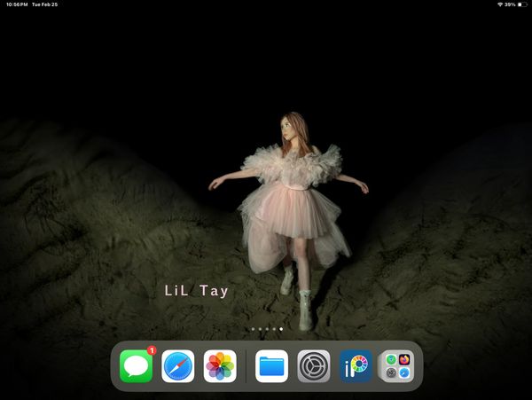This screenshot has height=400, width=532.
Task: Open the App Library folder in dock
Action: 397,366
